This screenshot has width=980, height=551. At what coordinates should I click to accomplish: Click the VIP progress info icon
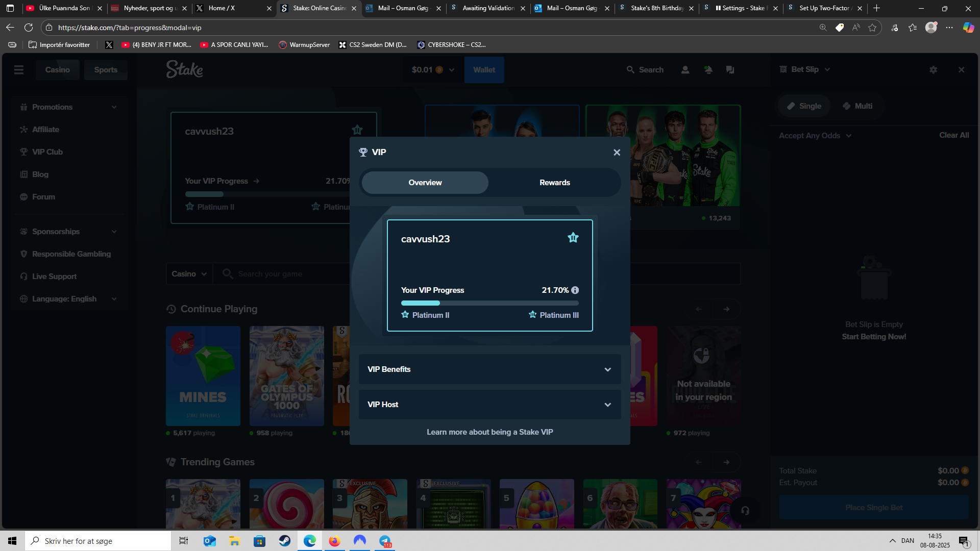point(575,290)
